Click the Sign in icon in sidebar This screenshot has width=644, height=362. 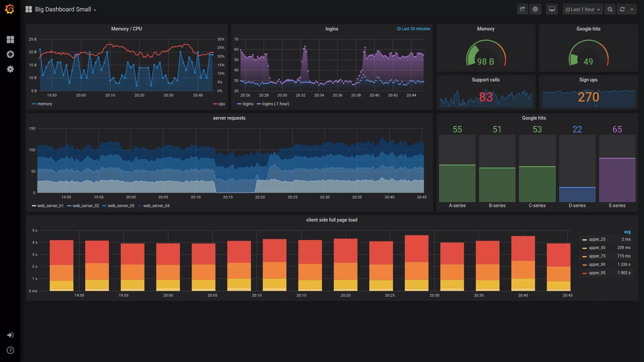(x=10, y=335)
